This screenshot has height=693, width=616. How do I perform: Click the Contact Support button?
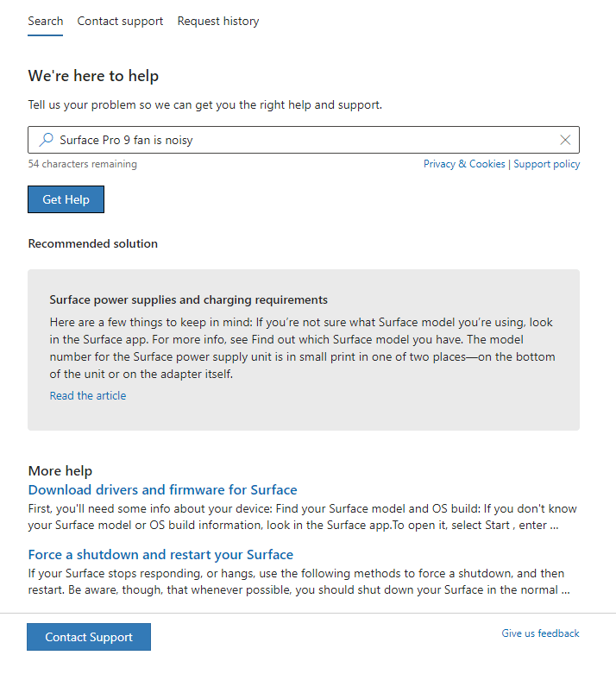88,636
